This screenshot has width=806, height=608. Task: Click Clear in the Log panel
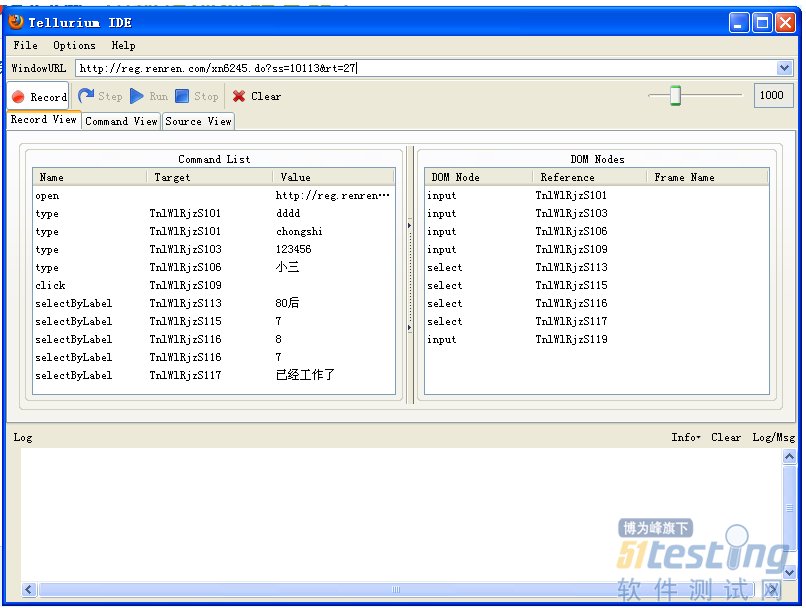[726, 437]
